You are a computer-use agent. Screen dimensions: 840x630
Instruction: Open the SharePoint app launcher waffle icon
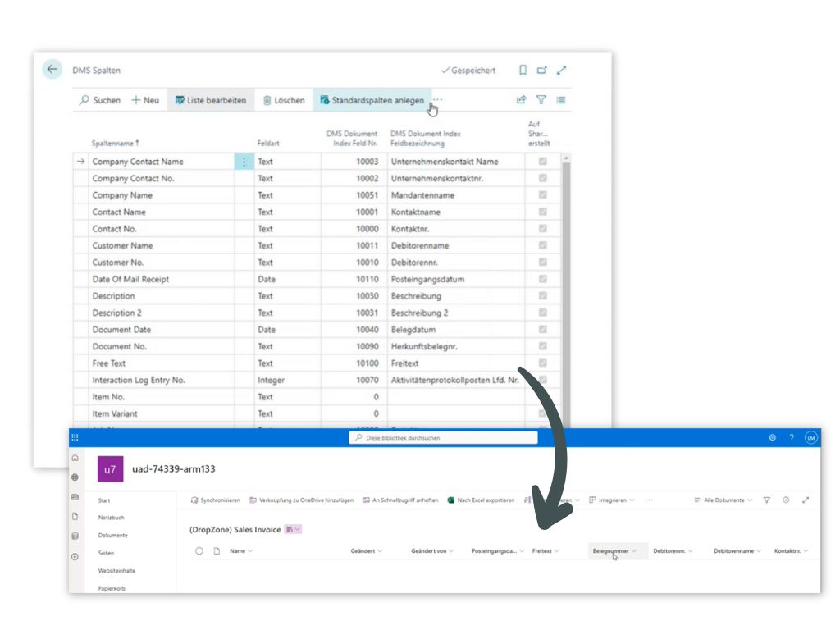point(74,437)
